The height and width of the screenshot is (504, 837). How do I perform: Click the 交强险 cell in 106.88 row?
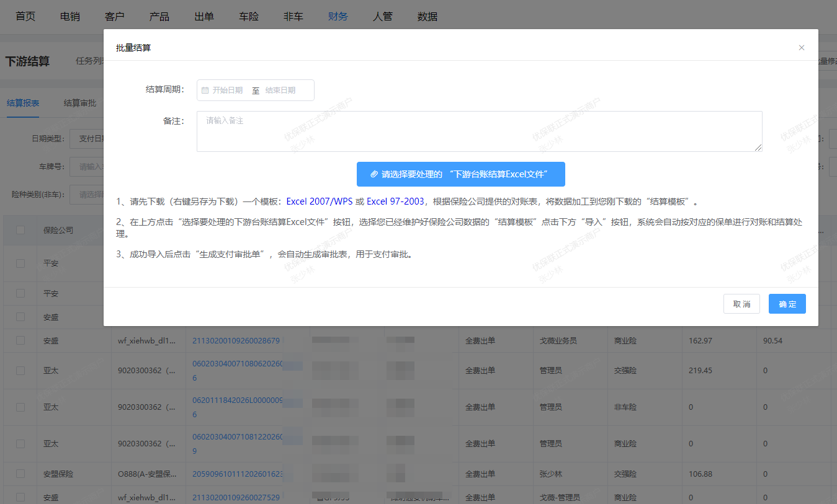(x=625, y=474)
